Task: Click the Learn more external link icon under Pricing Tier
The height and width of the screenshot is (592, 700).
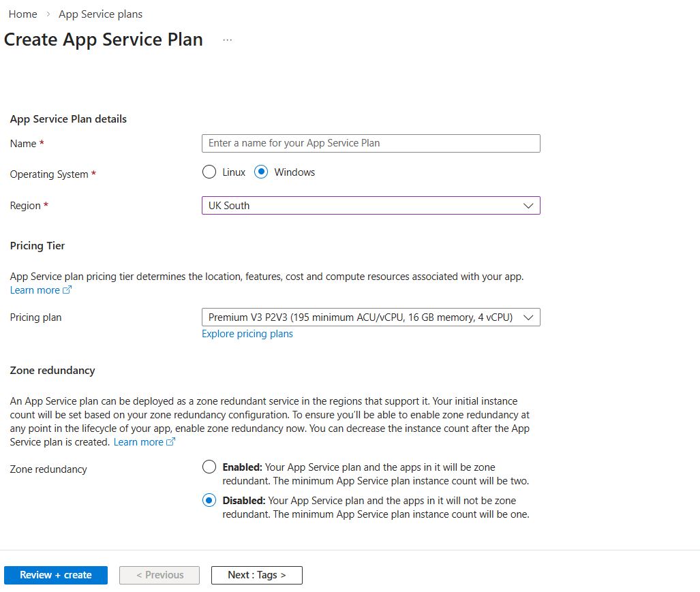Action: (67, 290)
